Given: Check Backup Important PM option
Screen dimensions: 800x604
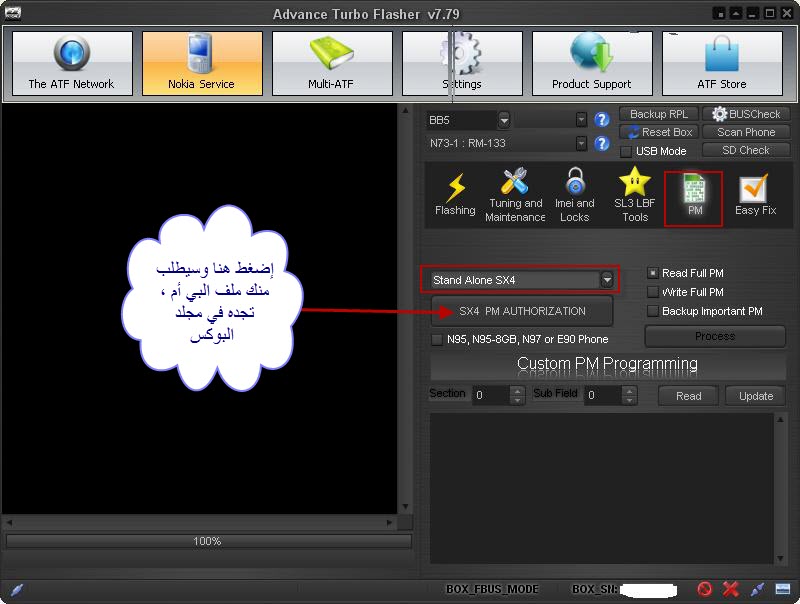Looking at the screenshot, I should [x=653, y=311].
